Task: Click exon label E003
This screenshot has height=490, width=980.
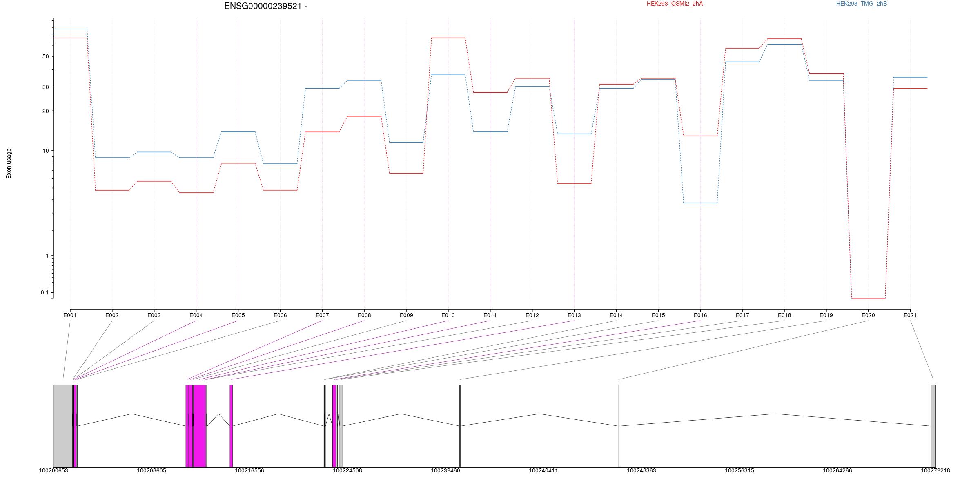Action: click(154, 315)
